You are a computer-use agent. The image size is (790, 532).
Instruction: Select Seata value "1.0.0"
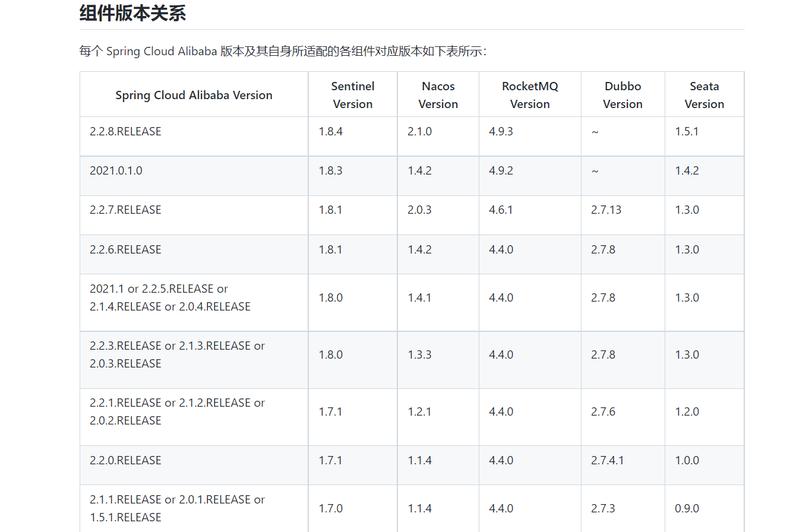point(687,460)
